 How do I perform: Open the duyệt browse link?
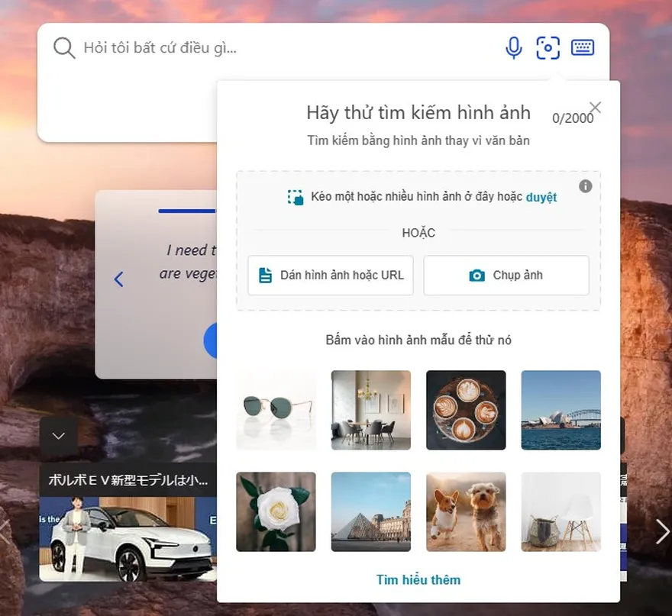pos(541,197)
